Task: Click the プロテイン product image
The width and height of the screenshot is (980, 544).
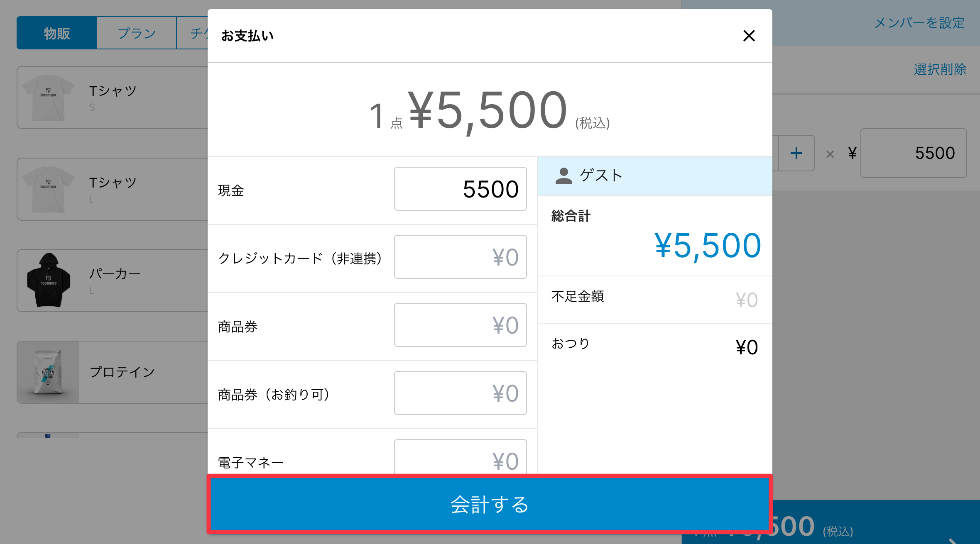Action: tap(48, 372)
